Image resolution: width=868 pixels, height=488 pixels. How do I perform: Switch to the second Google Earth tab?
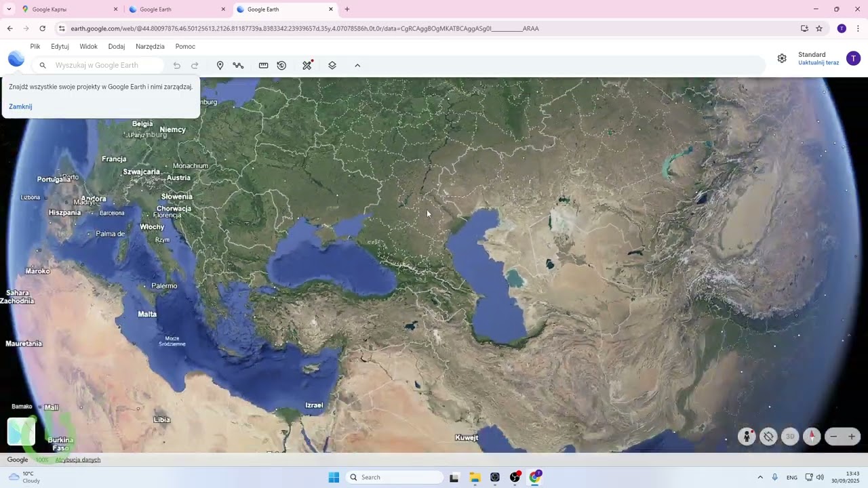[176, 9]
